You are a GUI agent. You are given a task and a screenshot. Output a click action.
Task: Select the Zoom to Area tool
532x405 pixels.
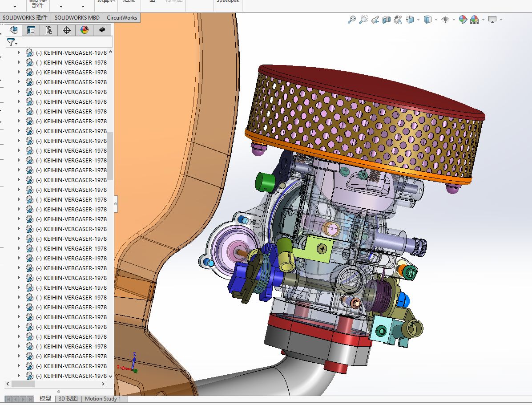point(363,20)
